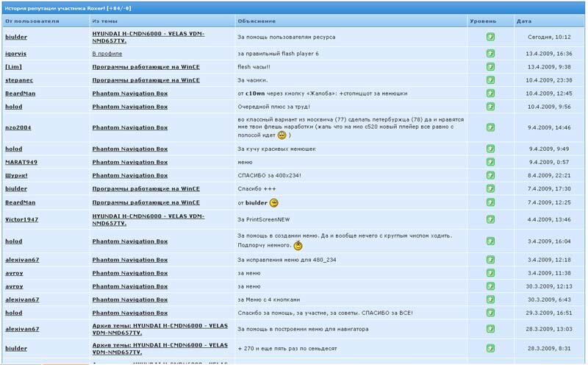This screenshot has height=365, width=588.
Task: Click green level icon in MARAT949 row
Action: pos(490,162)
